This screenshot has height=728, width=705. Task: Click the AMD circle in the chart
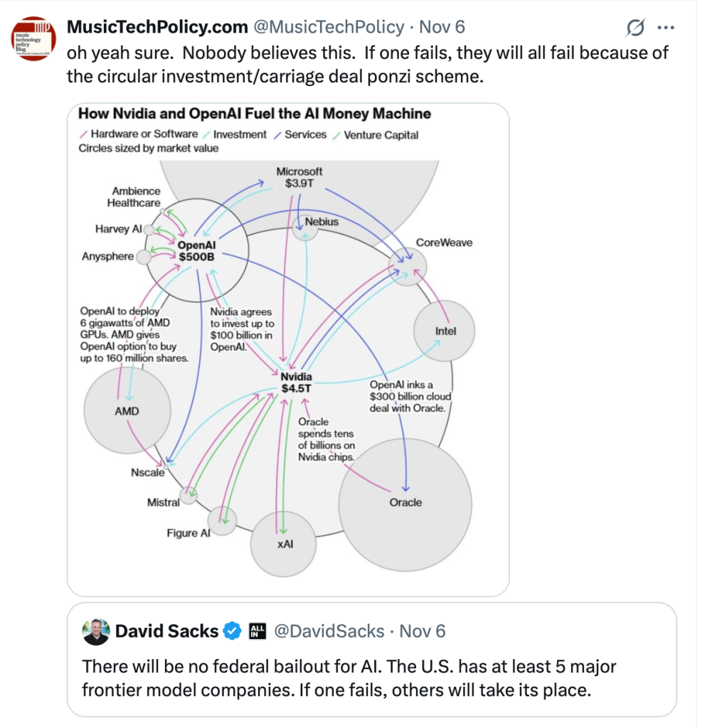[x=127, y=411]
